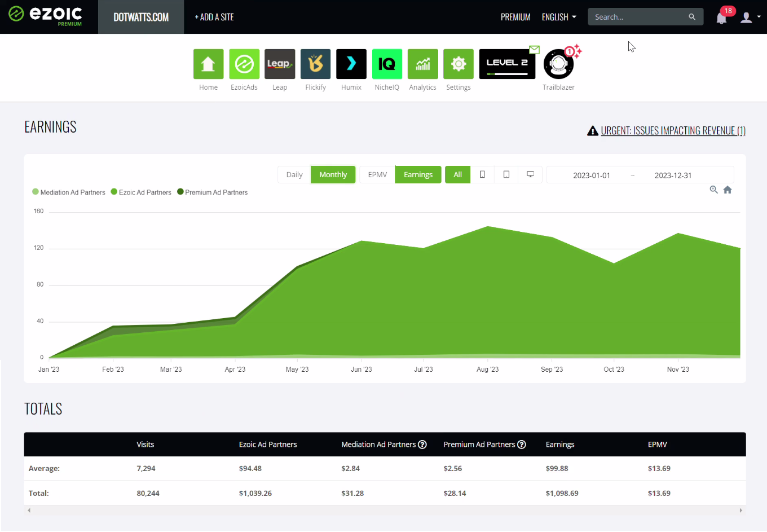
Task: Toggle Premium Ad Partners legend series
Action: [213, 192]
